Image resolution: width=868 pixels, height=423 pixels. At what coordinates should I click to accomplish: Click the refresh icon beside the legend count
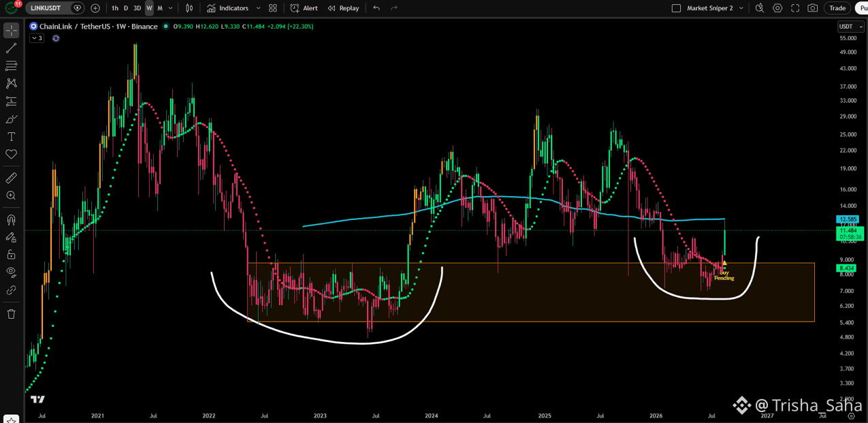(56, 38)
